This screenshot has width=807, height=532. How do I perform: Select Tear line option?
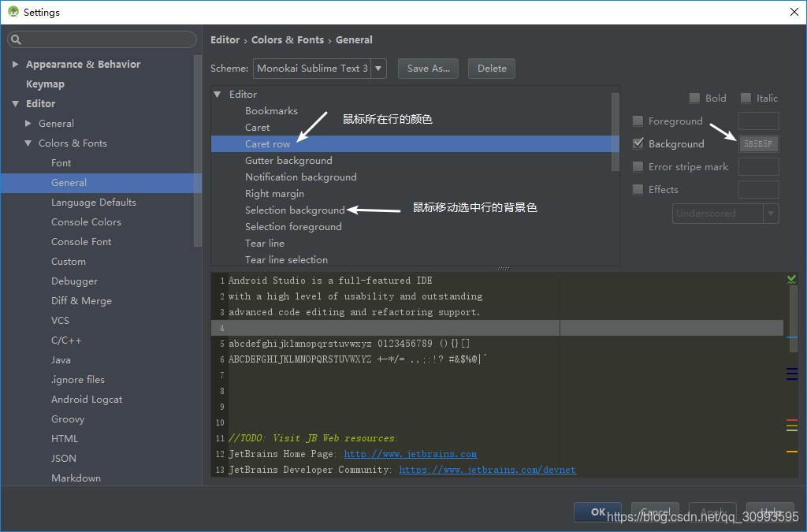[x=265, y=244]
